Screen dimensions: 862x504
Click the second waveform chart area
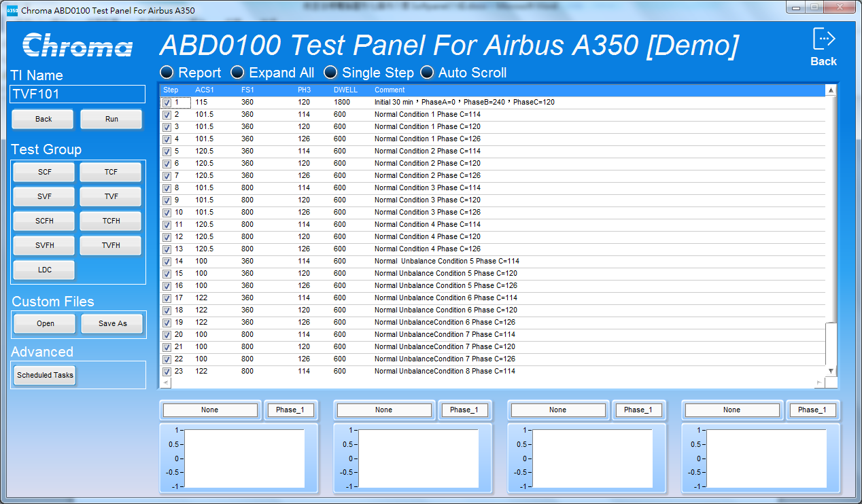(419, 458)
